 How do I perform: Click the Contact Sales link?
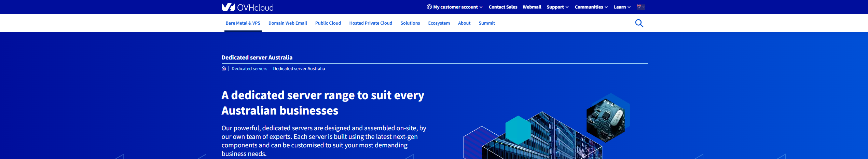pos(503,7)
